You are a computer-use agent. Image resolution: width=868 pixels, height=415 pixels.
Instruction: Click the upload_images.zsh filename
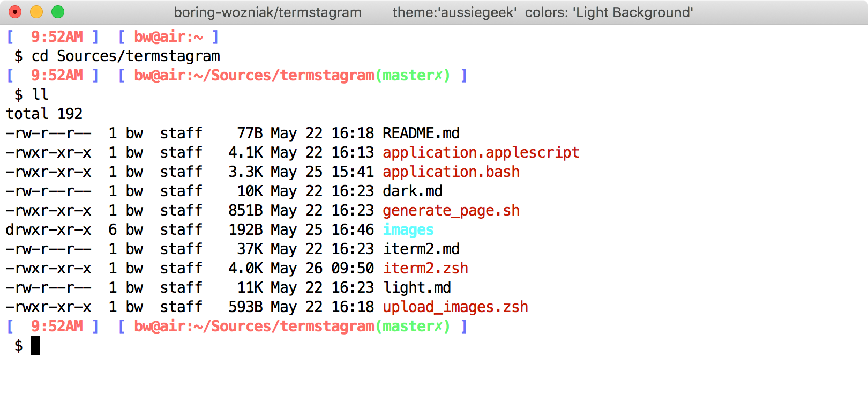click(455, 307)
